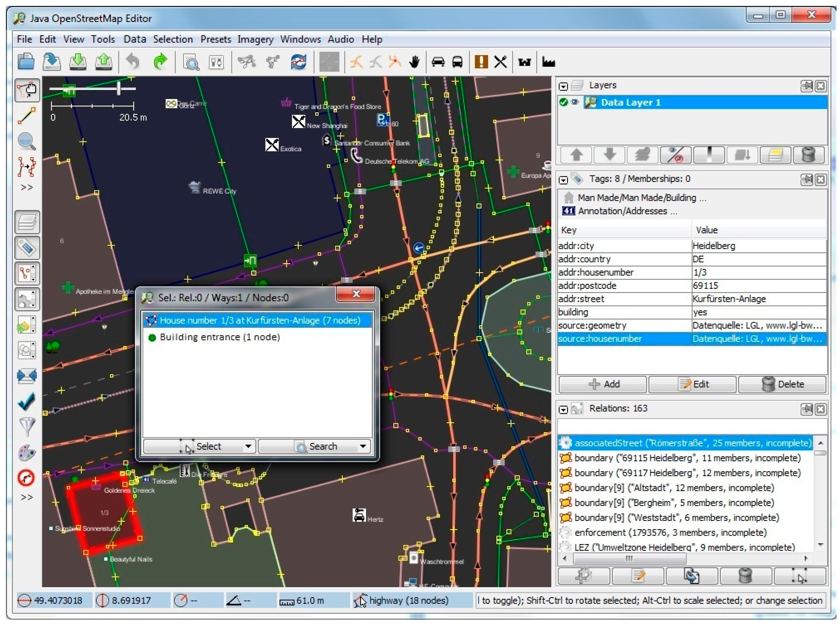Viewport: 840px width, 628px height.
Task: Click sync refresh globe toolbar icon
Action: (x=299, y=62)
